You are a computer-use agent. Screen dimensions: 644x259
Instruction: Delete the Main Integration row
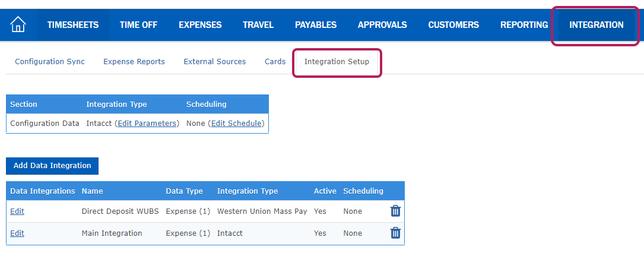(395, 233)
